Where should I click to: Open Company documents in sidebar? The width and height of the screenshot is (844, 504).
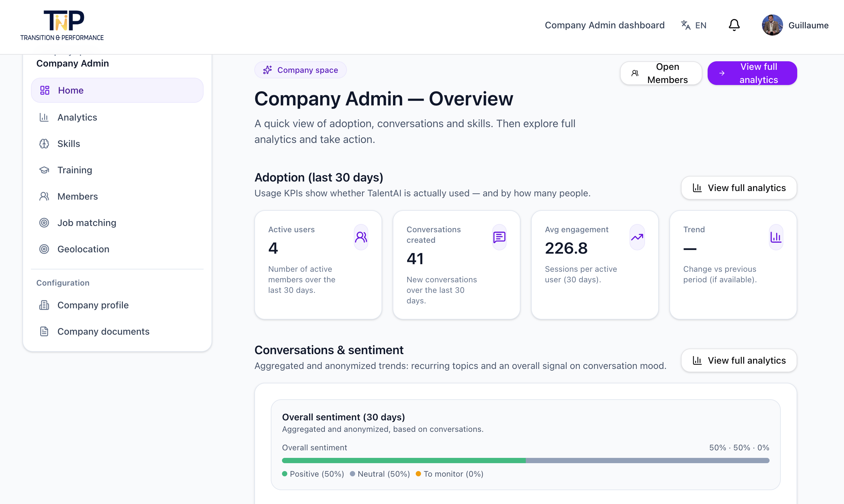(103, 331)
